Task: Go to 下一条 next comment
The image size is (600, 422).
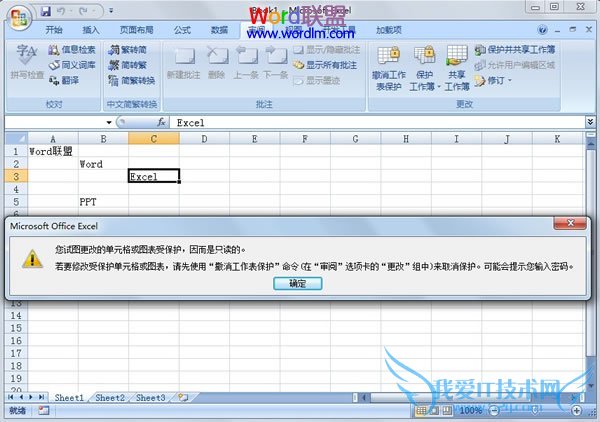Action: [x=276, y=62]
